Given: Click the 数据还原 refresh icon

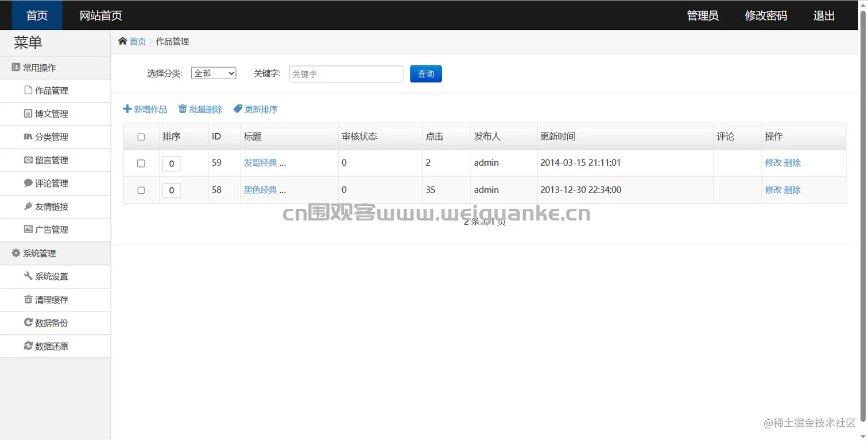Looking at the screenshot, I should click(28, 346).
